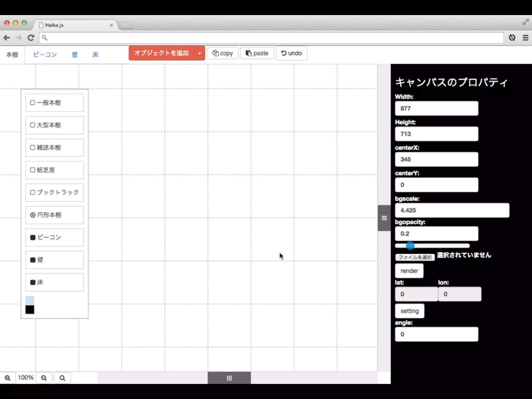The width and height of the screenshot is (532, 399).
Task: Open the オブジェクトを追加 dropdown caret
Action: point(199,53)
